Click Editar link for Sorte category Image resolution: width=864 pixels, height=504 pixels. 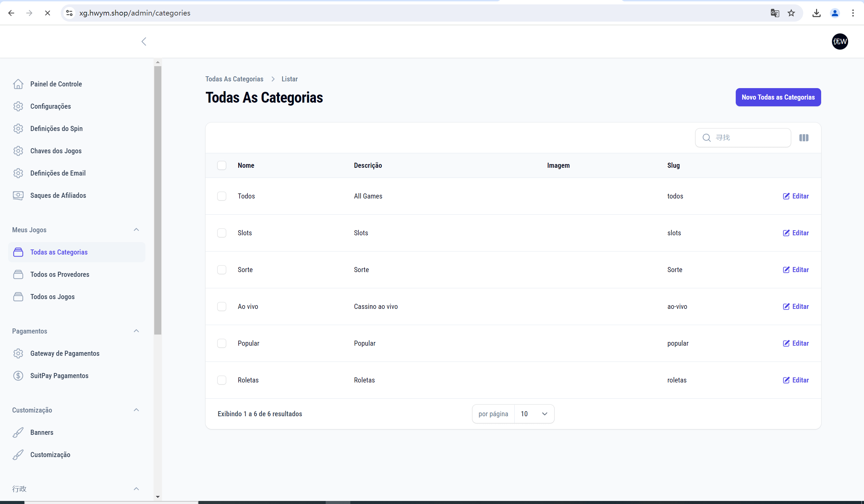tap(795, 269)
